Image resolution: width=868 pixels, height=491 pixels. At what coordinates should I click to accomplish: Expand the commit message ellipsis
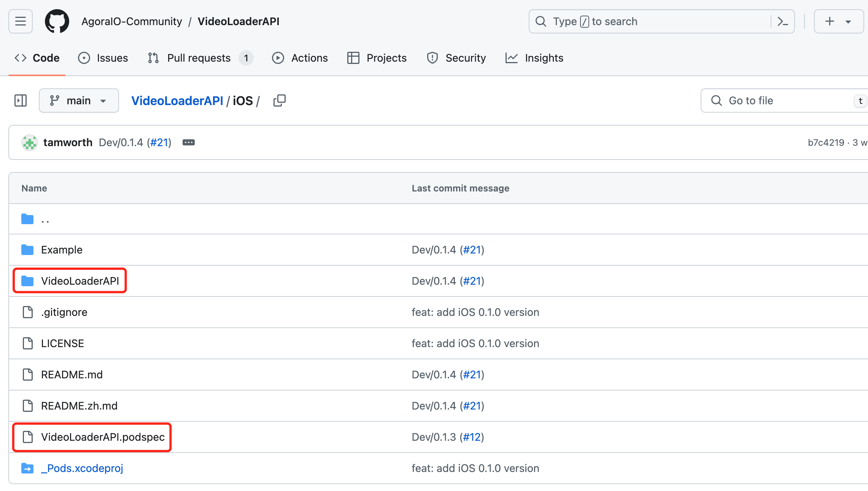click(x=189, y=142)
